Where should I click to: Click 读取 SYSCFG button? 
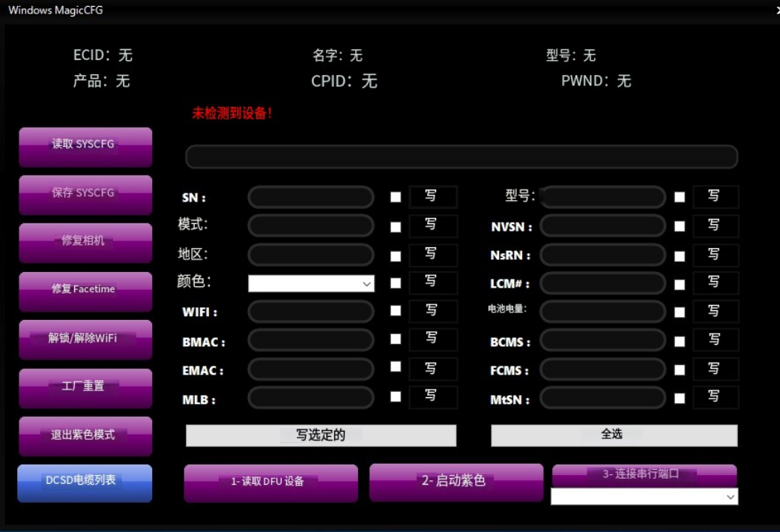pyautogui.click(x=85, y=146)
